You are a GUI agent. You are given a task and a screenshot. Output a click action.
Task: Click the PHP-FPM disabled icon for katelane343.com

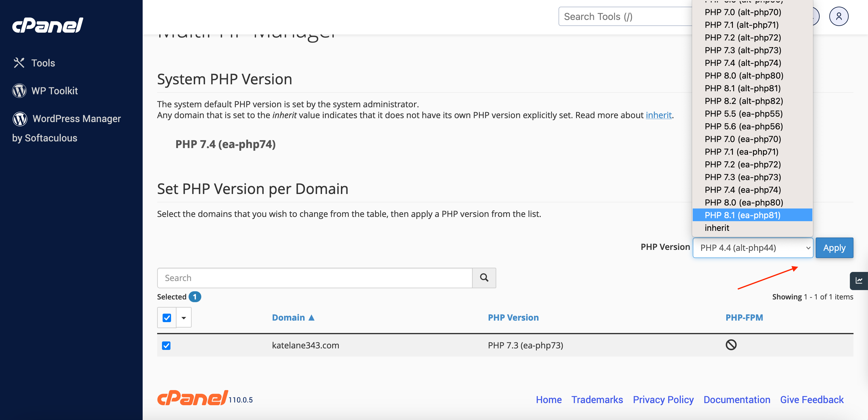[731, 345]
